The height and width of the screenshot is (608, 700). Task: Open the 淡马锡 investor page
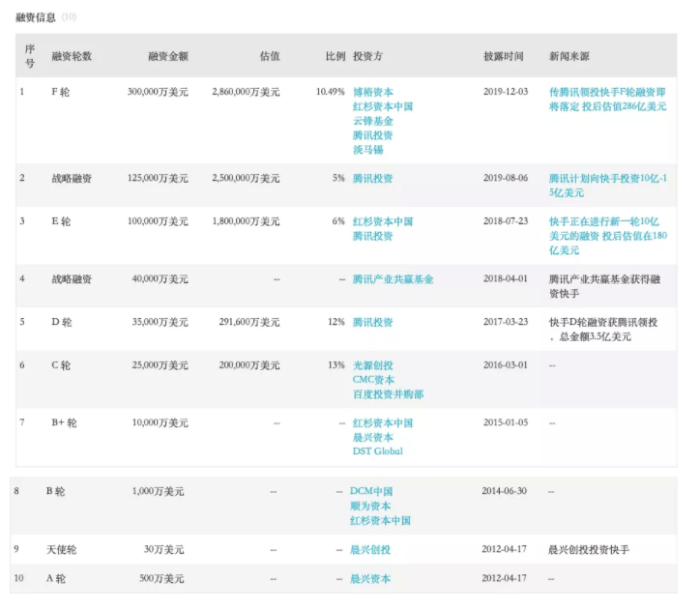[367, 150]
